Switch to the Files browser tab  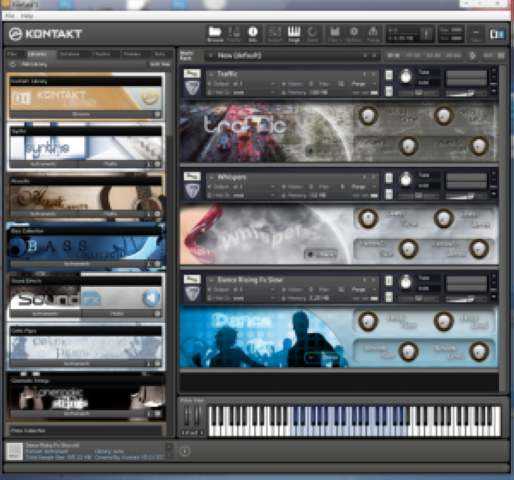tap(12, 54)
